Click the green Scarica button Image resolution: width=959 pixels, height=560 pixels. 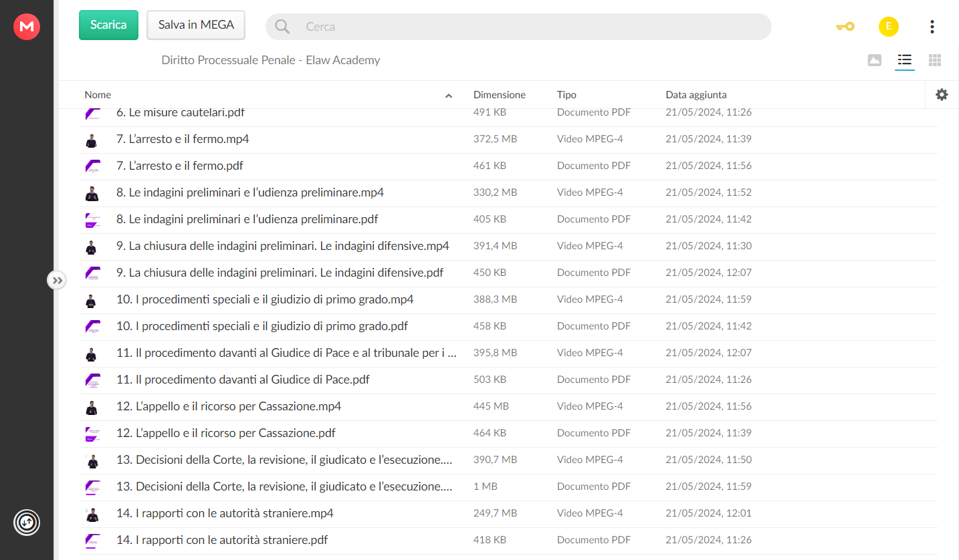[x=108, y=25]
